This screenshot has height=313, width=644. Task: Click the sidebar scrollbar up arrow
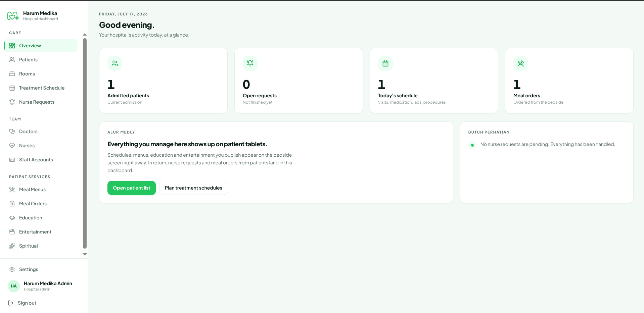pos(85,35)
